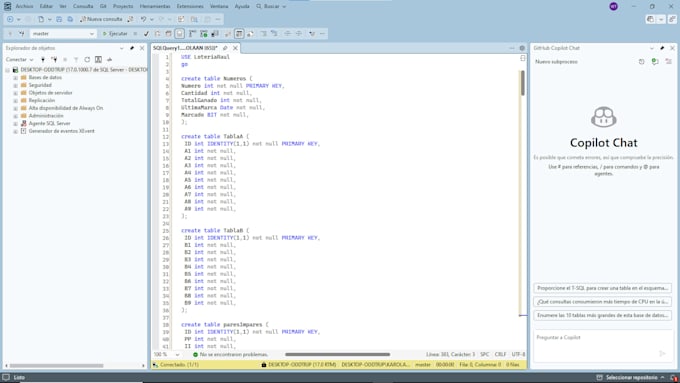Open the undo history dropdown arrow
The image size is (680, 383).
pos(151,19)
